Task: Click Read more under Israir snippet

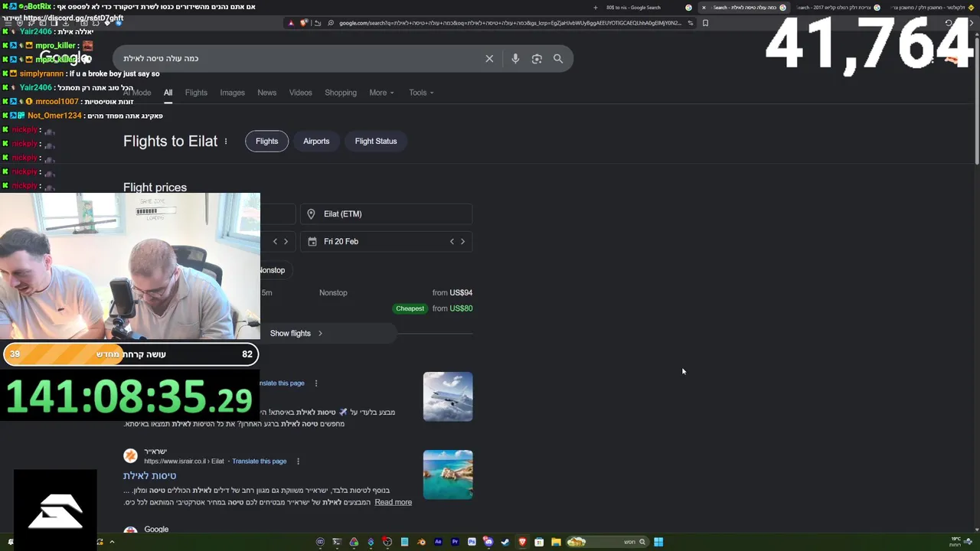Action: pos(394,503)
